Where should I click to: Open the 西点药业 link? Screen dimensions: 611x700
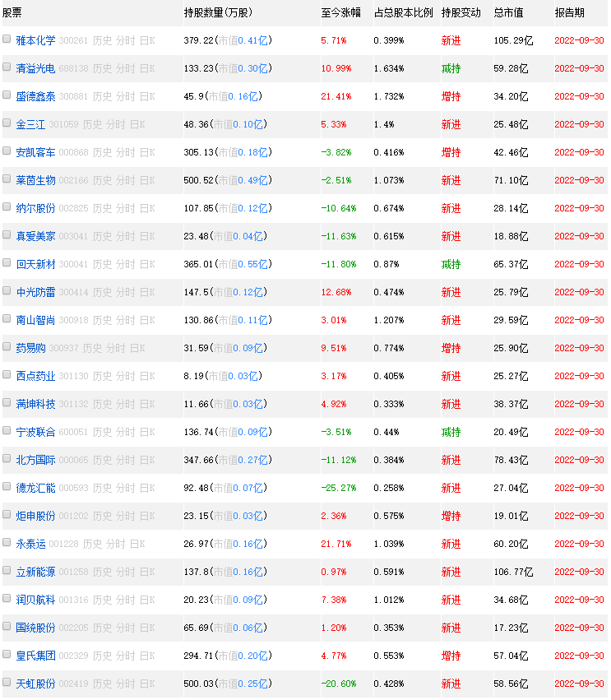point(35,376)
